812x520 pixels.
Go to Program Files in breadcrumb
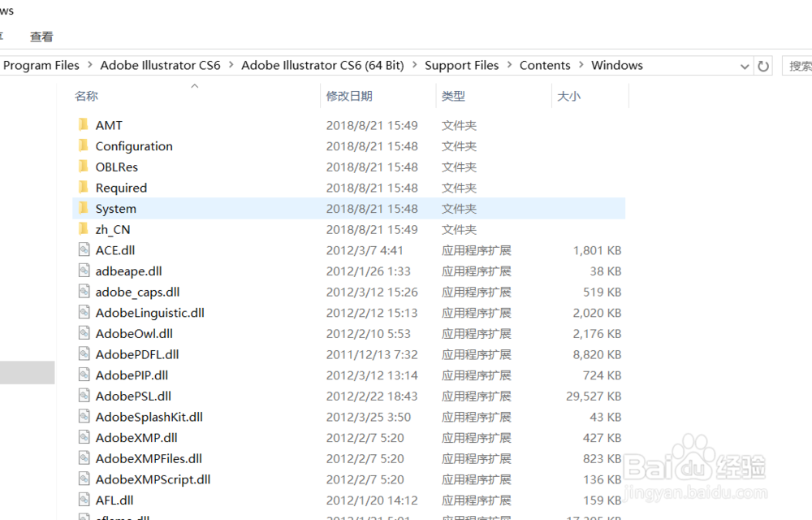click(41, 65)
